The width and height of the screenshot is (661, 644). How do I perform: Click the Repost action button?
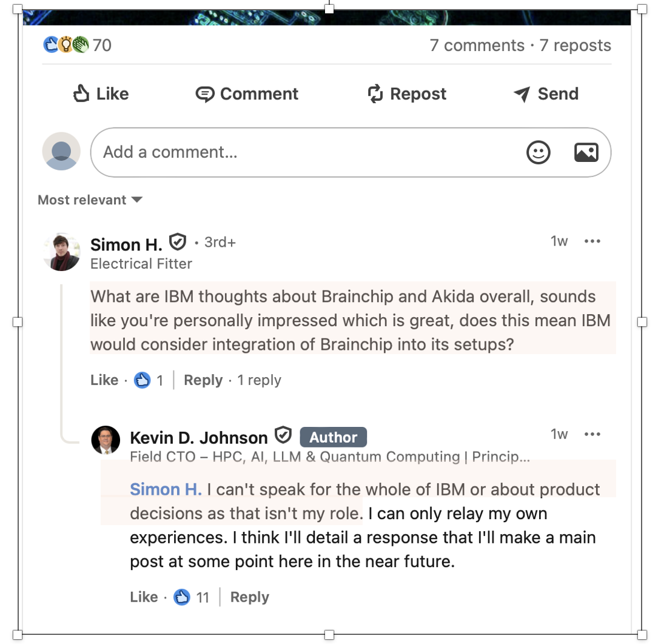click(x=407, y=94)
